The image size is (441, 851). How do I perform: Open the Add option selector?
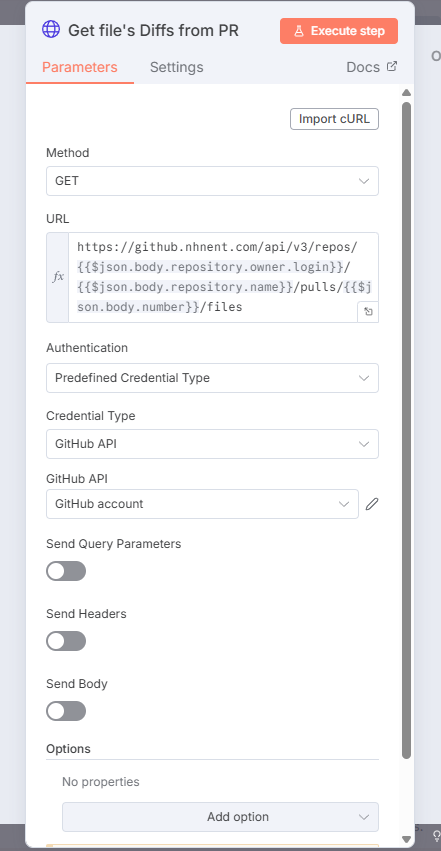[x=220, y=817]
